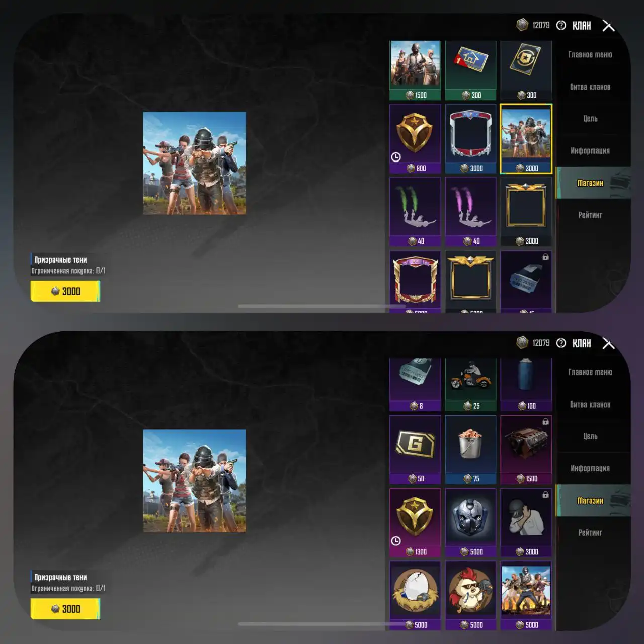The image size is (644, 644).
Task: Choose the metallic robot helmet for 5000
Action: tap(470, 523)
